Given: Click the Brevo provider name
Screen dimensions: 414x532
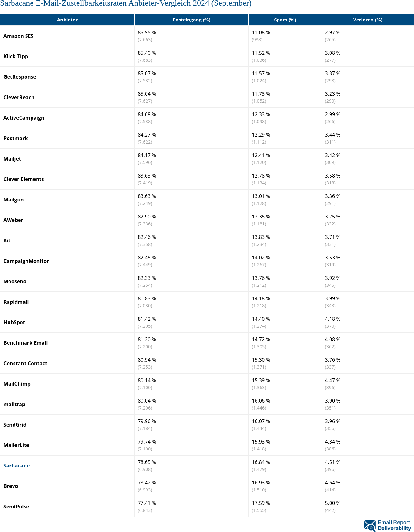Looking at the screenshot, I should pyautogui.click(x=11, y=486).
